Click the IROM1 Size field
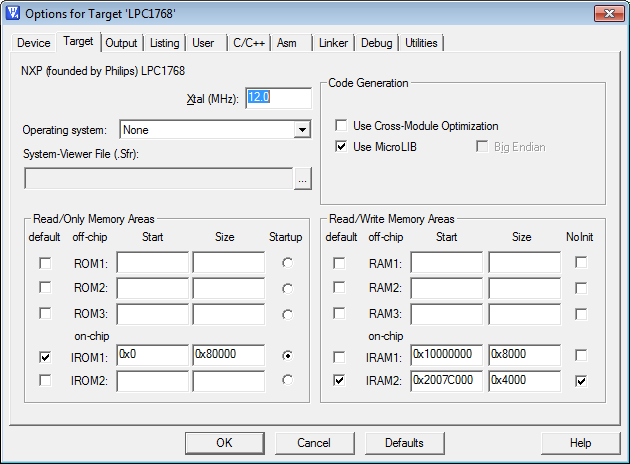The image size is (630, 464). (228, 356)
